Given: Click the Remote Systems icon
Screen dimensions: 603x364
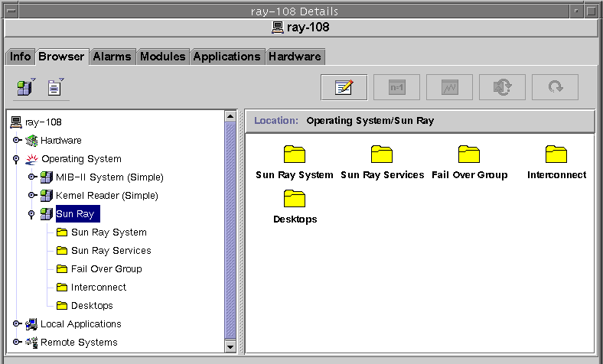Looking at the screenshot, I should 31,342.
